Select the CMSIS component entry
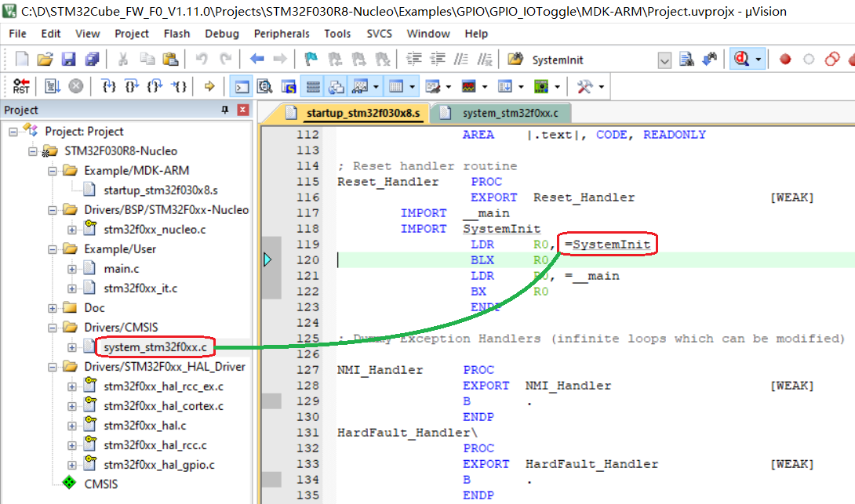This screenshot has width=855, height=504. click(x=100, y=484)
